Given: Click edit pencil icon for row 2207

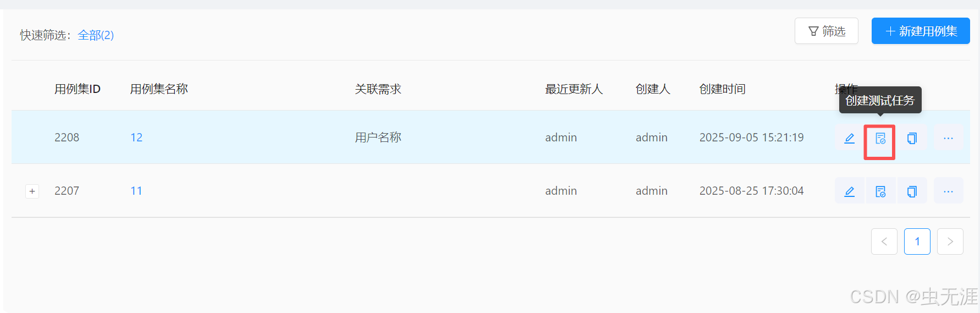Looking at the screenshot, I should click(x=849, y=191).
